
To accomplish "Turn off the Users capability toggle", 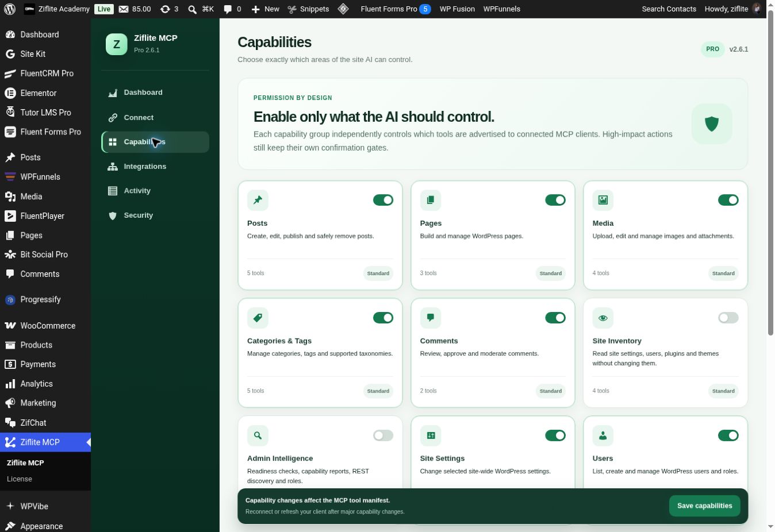I will point(728,435).
